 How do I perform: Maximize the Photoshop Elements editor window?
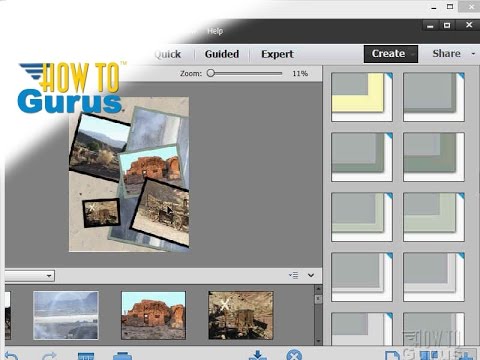[447, 26]
